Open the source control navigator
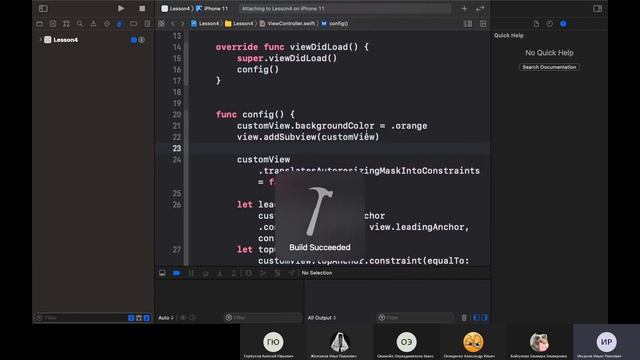640x360 pixels. point(53,24)
